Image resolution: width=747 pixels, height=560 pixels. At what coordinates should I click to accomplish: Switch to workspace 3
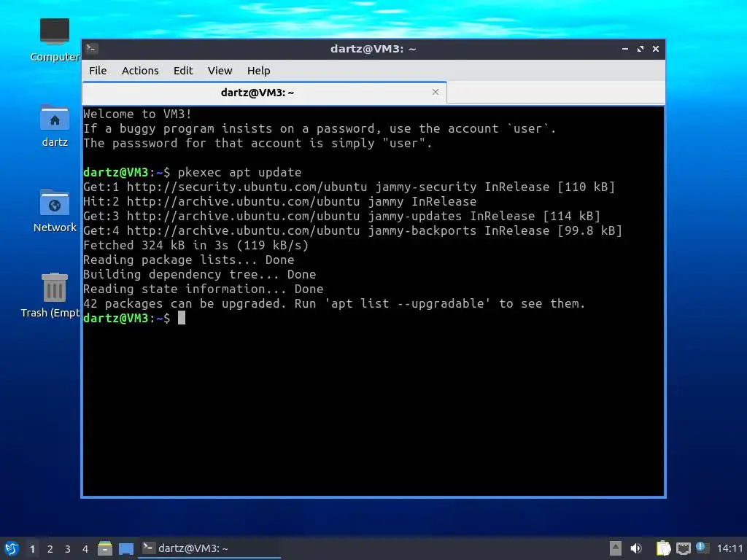68,549
